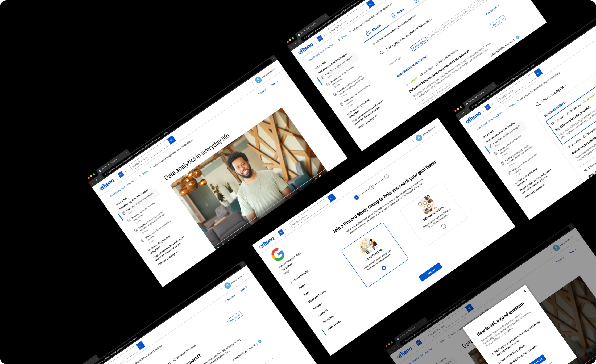Viewport: 596px width, 364px height.
Task: Switch to the Discuss tab
Action: tap(373, 30)
